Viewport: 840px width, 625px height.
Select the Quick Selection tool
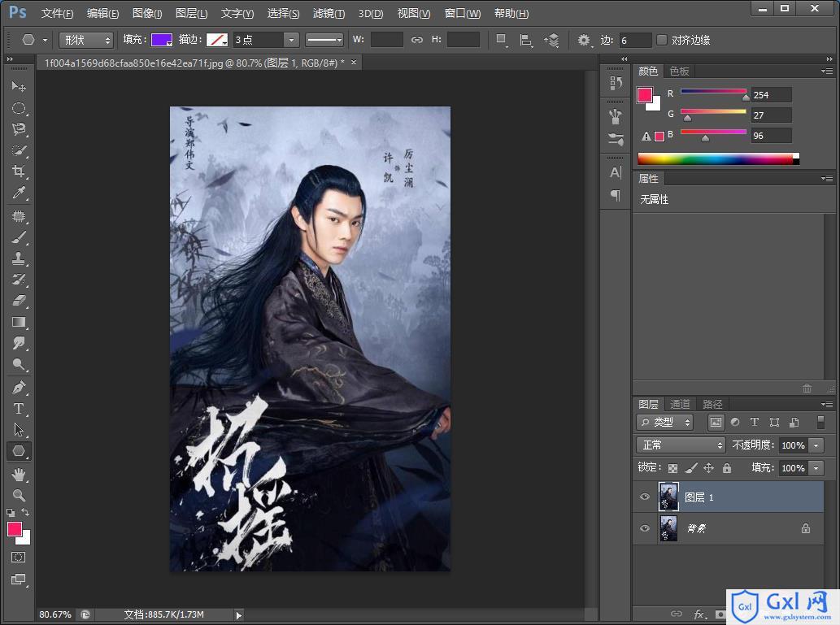[19, 150]
